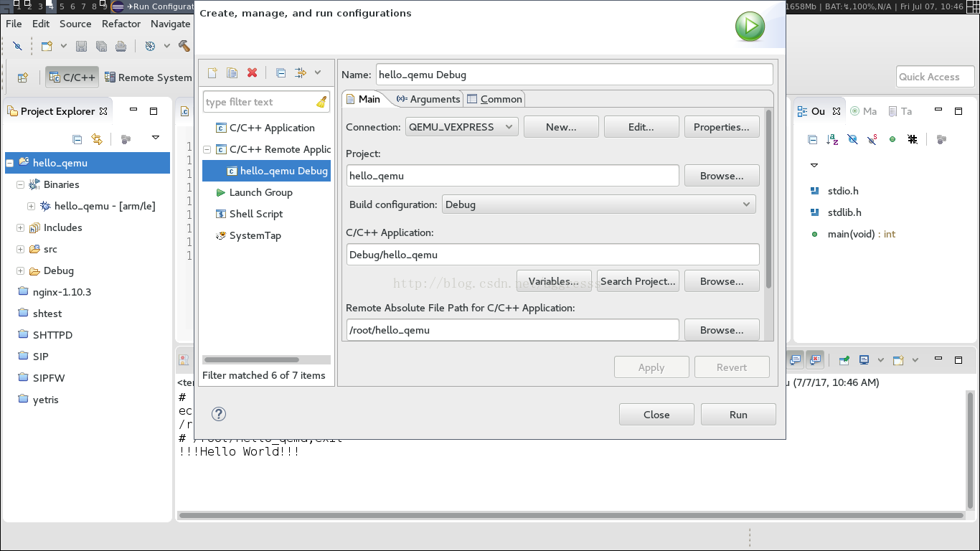The image size is (980, 551).
Task: Collapse the Binaries tree node
Action: [20, 184]
